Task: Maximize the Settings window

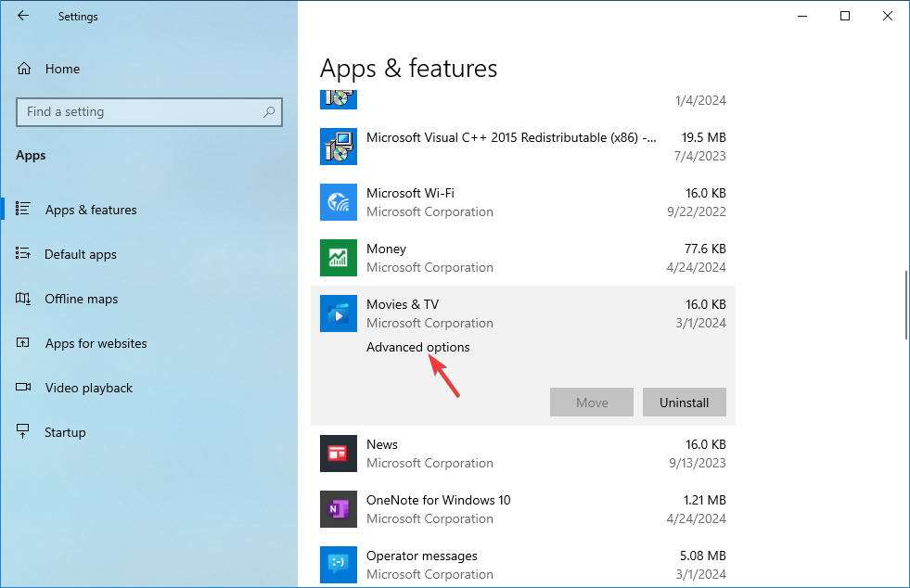Action: point(845,17)
